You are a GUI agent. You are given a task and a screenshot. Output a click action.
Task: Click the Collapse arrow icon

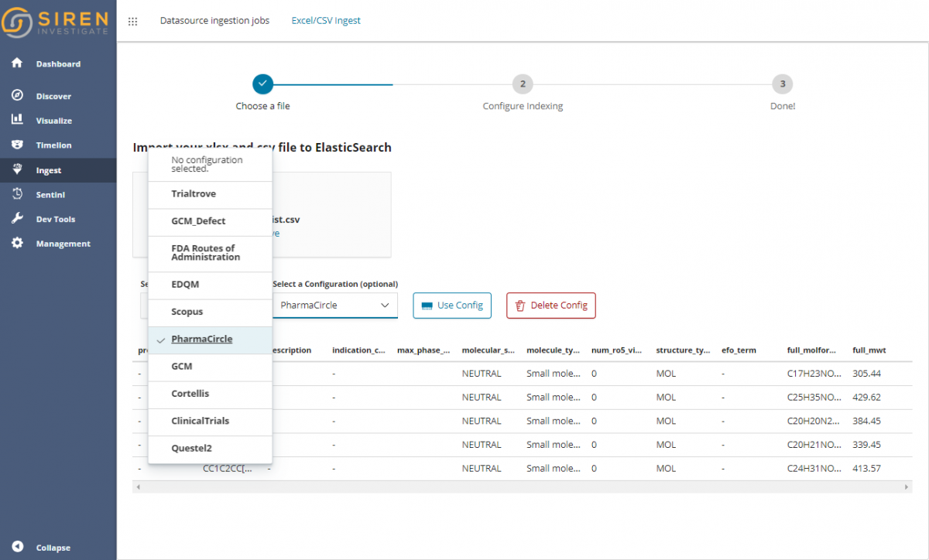[x=17, y=547]
